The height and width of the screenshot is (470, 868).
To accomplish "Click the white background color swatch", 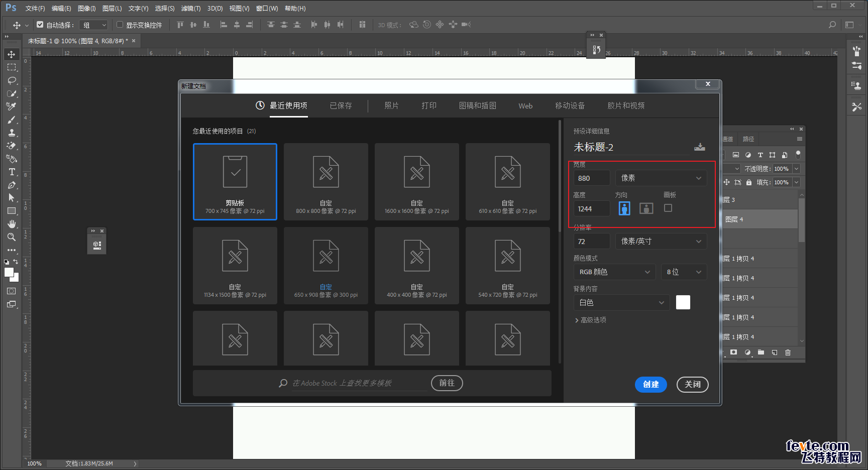I will click(x=683, y=302).
